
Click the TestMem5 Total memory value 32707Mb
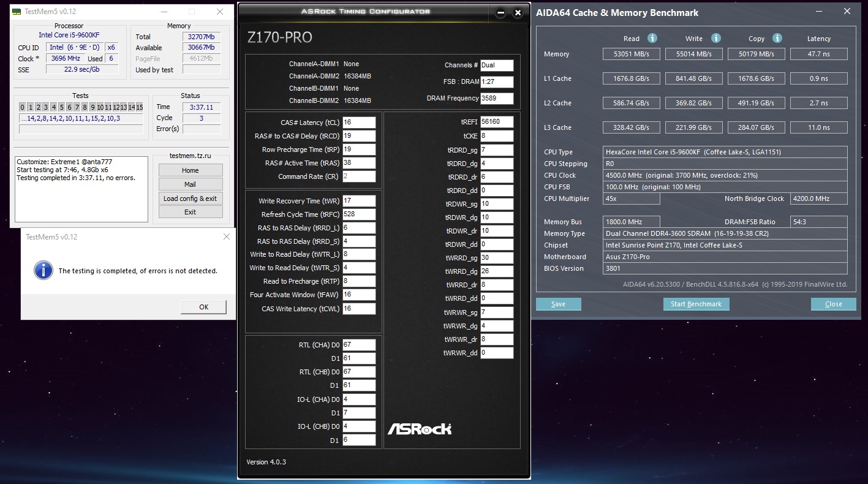coord(201,37)
